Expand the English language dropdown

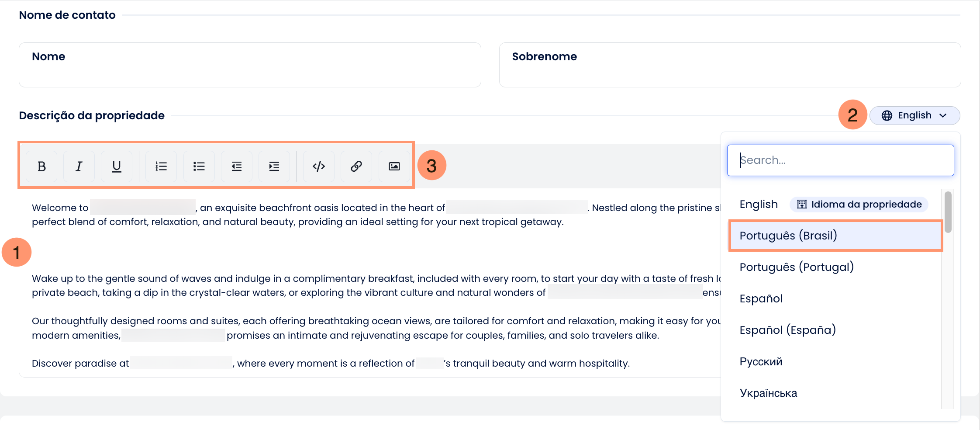point(914,115)
